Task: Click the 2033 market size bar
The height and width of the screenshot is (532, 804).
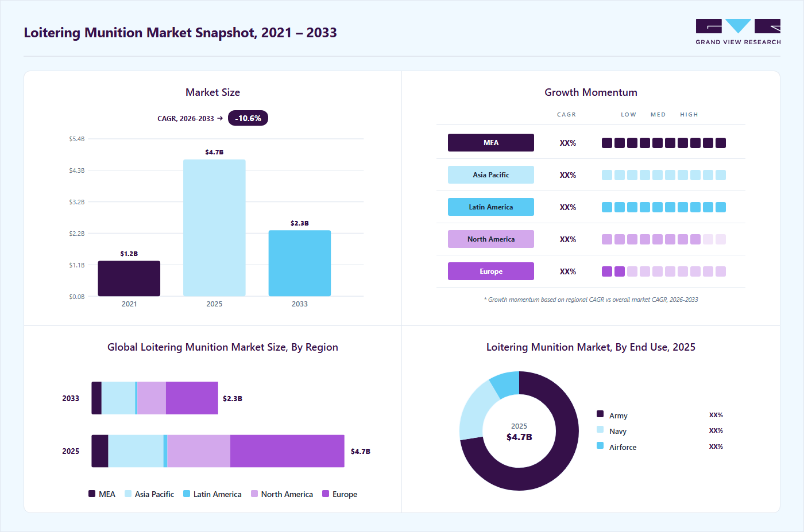Action: pyautogui.click(x=300, y=263)
